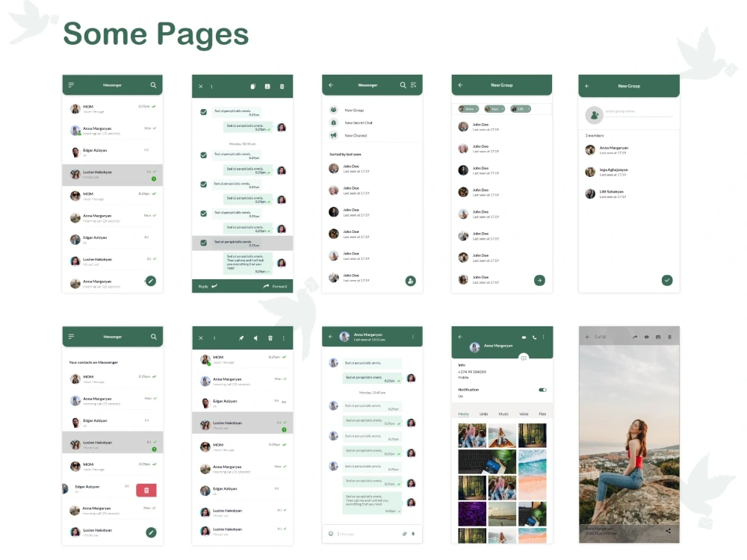Open the hamburger menu on the 'Your contacts on Messenger' screen
This screenshot has height=560, width=747.
[x=71, y=337]
